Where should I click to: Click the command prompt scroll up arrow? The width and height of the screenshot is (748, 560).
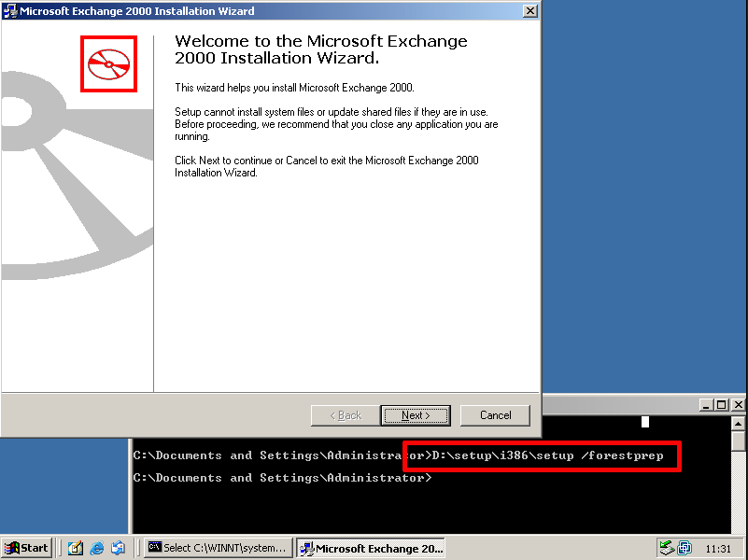pyautogui.click(x=738, y=423)
